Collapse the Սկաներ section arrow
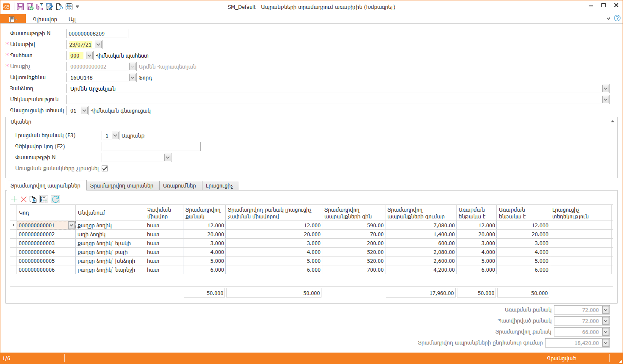 click(612, 121)
